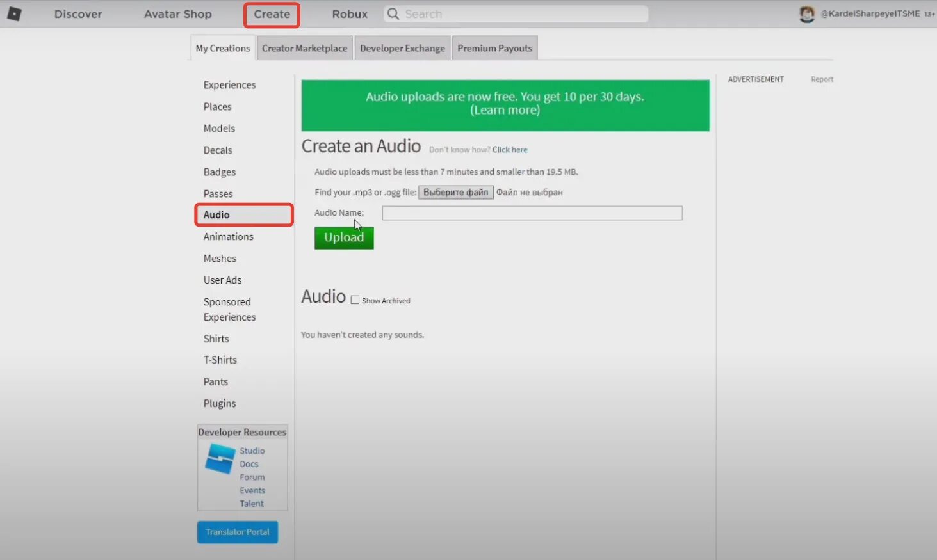This screenshot has width=937, height=560.
Task: Open the Premium Payouts tab
Action: click(494, 48)
